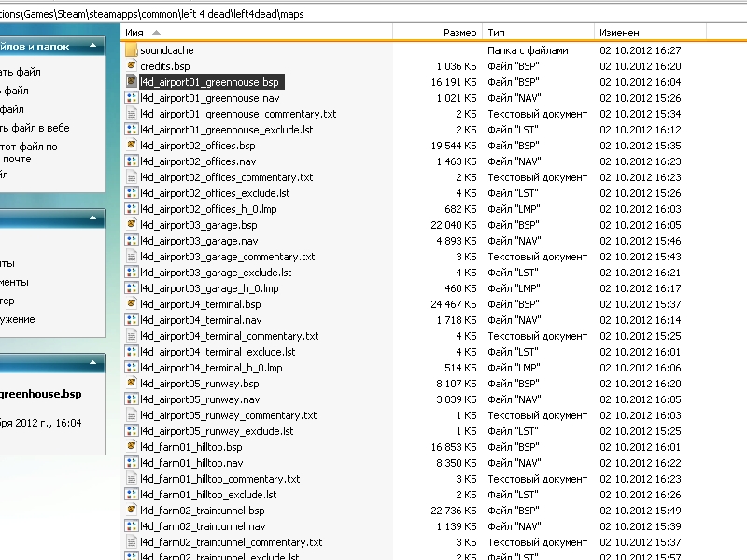Viewport: 747px width, 560px height.
Task: Click the 22 736 КБ size cell
Action: pyautogui.click(x=454, y=511)
